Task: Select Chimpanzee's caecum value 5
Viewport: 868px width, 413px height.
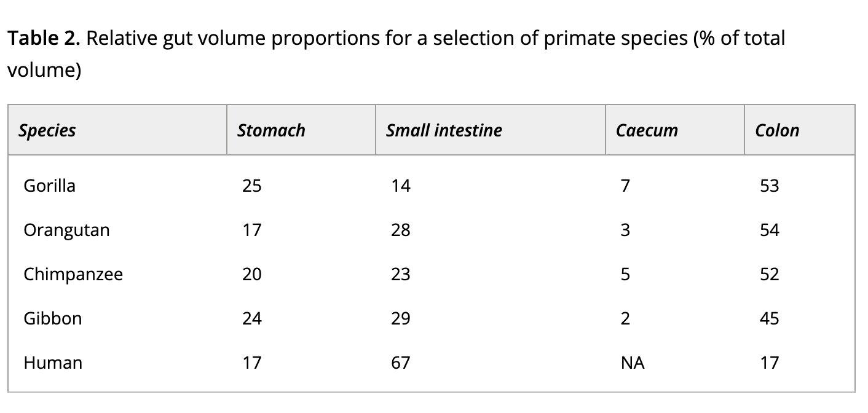Action: (x=625, y=274)
